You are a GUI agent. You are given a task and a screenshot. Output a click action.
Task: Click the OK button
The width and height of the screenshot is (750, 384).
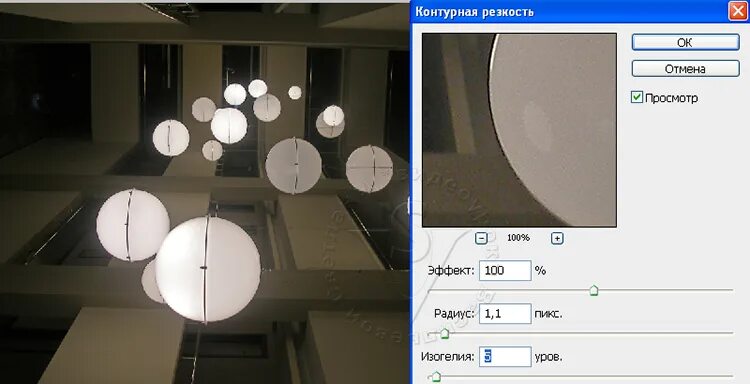click(x=685, y=42)
